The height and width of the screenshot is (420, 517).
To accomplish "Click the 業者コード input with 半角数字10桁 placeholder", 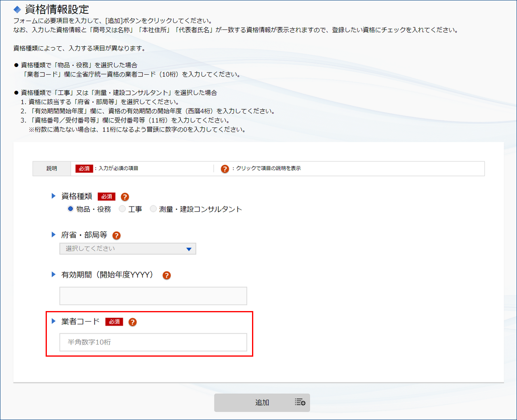I will (153, 342).
